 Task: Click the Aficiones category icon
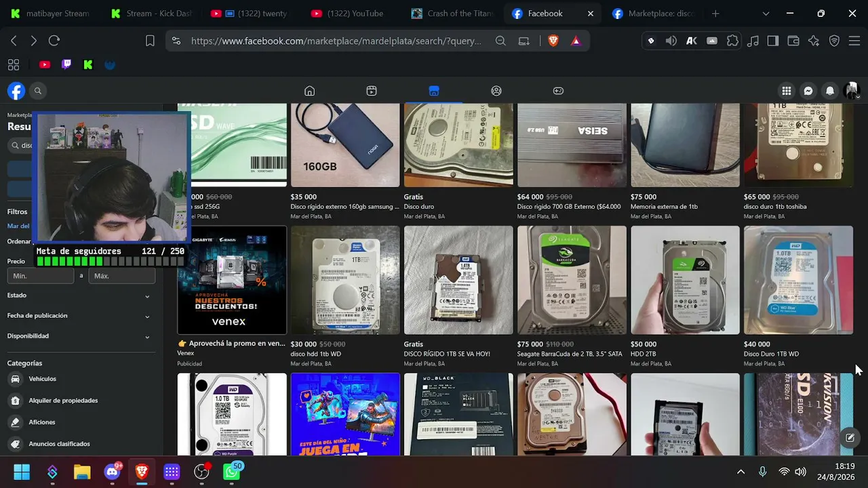15,422
